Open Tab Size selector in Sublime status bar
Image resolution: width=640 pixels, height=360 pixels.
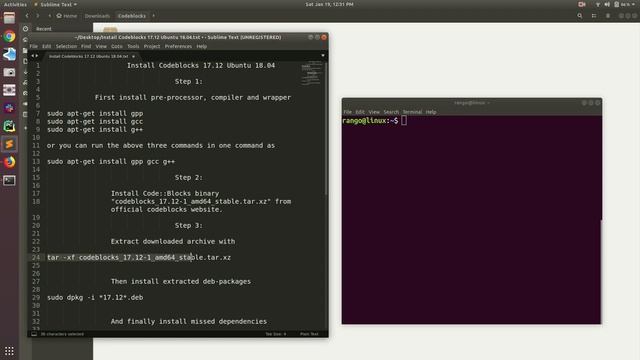276,334
